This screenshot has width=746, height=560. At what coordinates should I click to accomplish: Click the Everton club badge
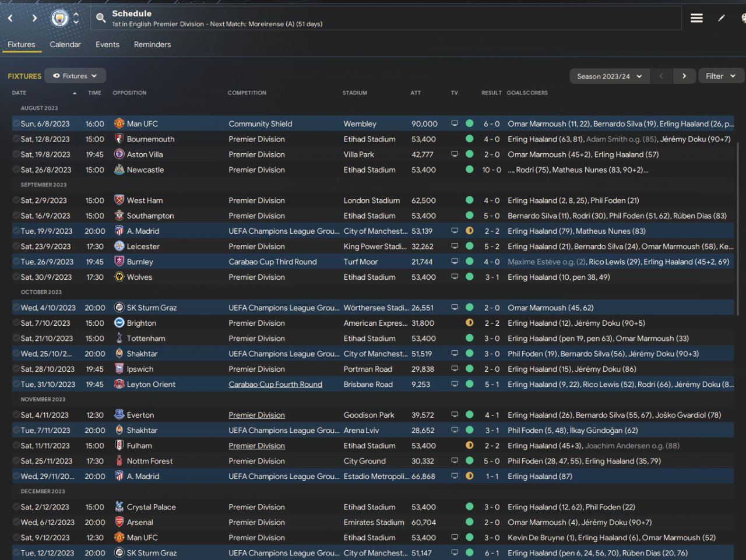[119, 415]
